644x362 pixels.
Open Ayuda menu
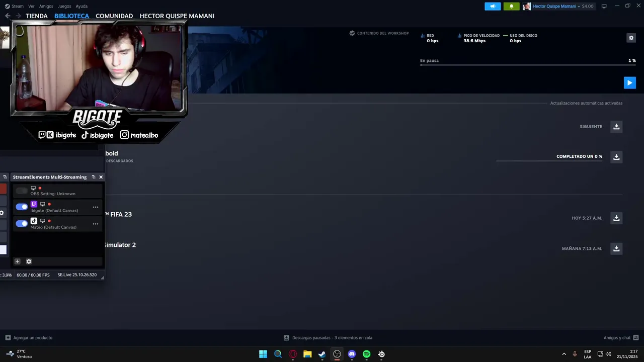pos(82,6)
